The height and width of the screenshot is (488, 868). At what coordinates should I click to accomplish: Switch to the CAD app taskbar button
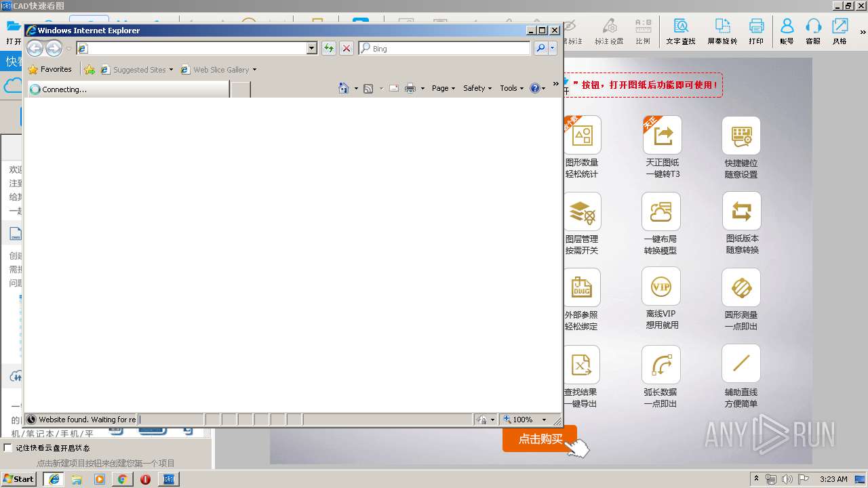(169, 479)
